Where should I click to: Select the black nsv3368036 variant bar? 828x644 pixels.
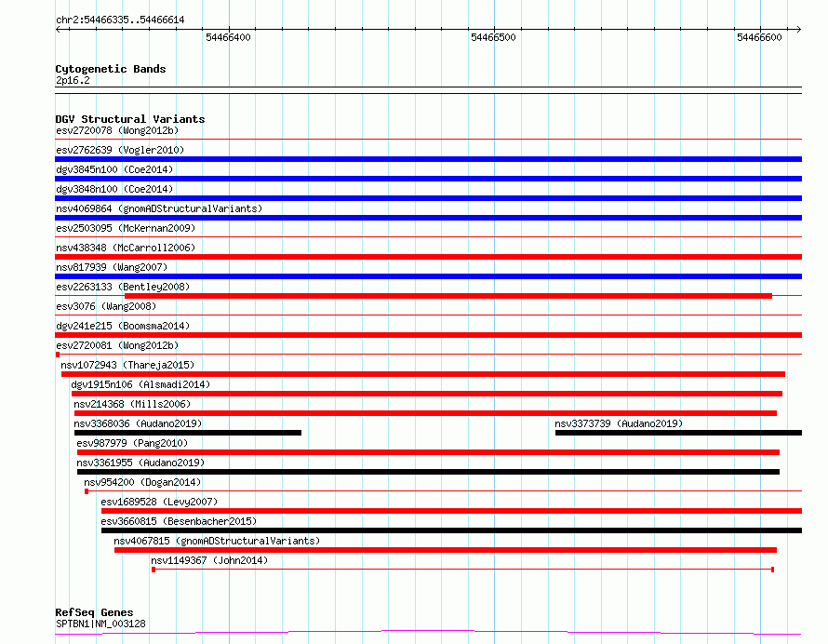point(188,433)
